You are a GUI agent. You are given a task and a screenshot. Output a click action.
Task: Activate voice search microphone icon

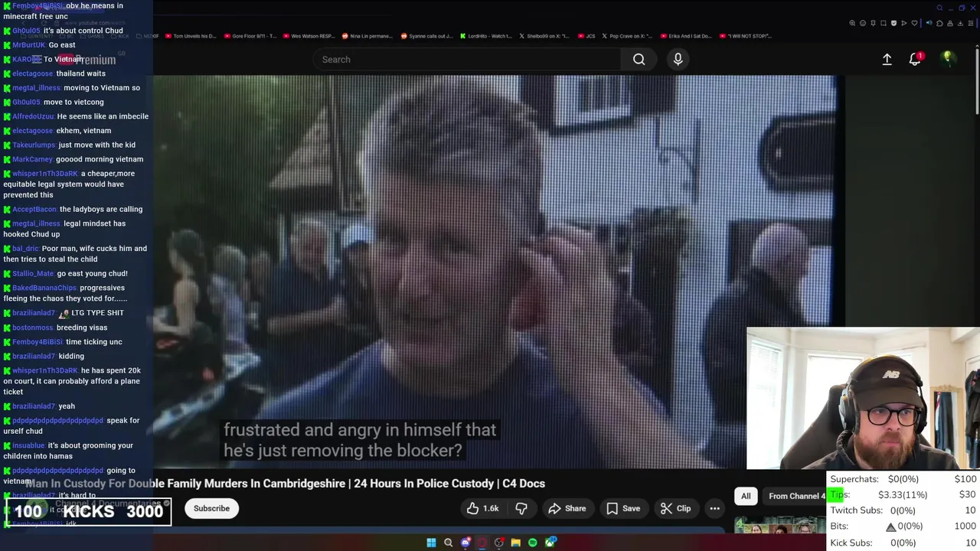678,59
